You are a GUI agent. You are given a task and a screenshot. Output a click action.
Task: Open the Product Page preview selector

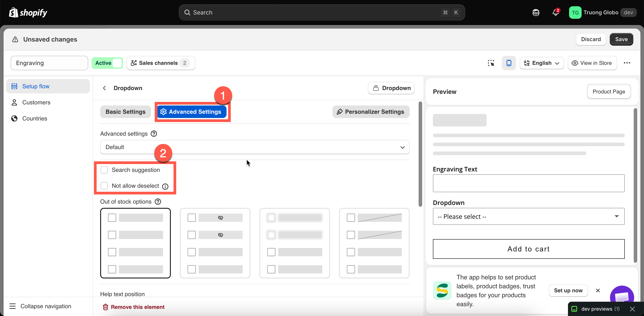[609, 91]
